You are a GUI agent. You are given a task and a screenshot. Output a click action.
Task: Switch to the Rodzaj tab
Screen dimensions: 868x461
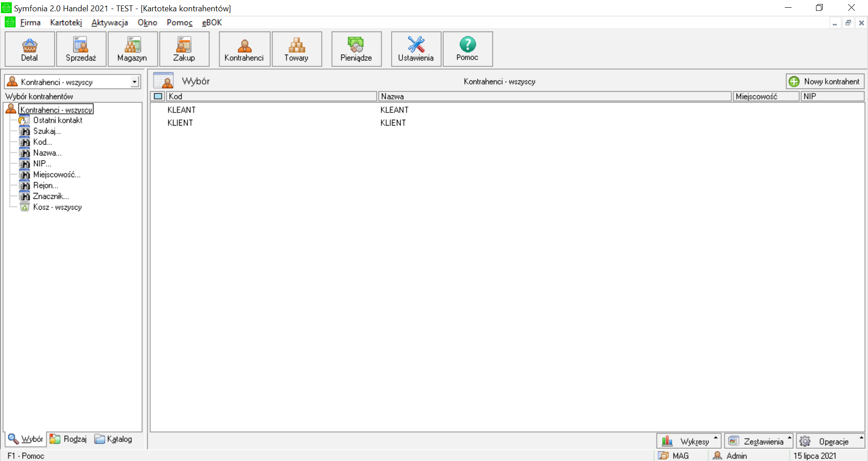point(68,439)
